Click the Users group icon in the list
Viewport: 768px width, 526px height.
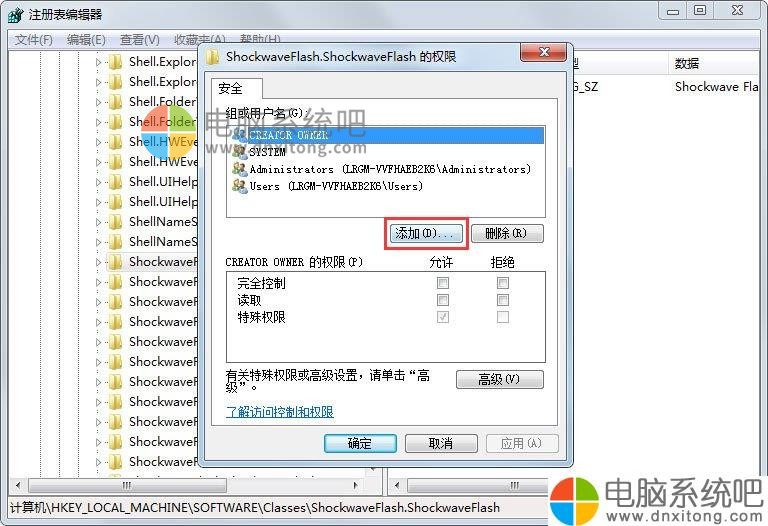click(240, 186)
